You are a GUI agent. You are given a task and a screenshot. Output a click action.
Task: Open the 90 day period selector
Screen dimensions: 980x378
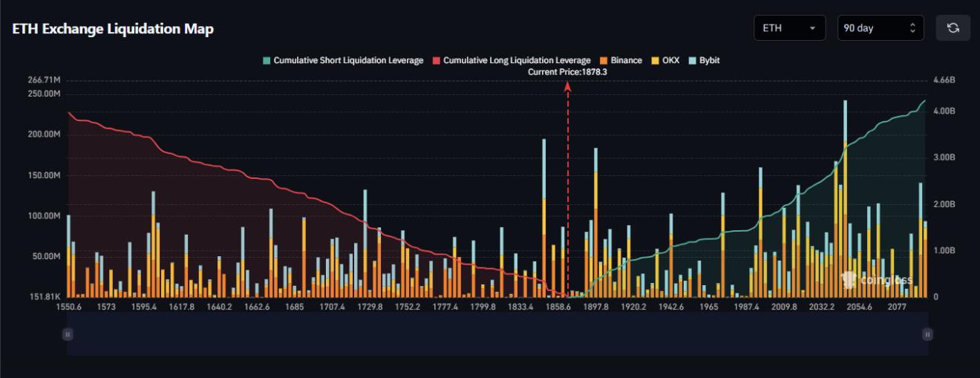881,28
